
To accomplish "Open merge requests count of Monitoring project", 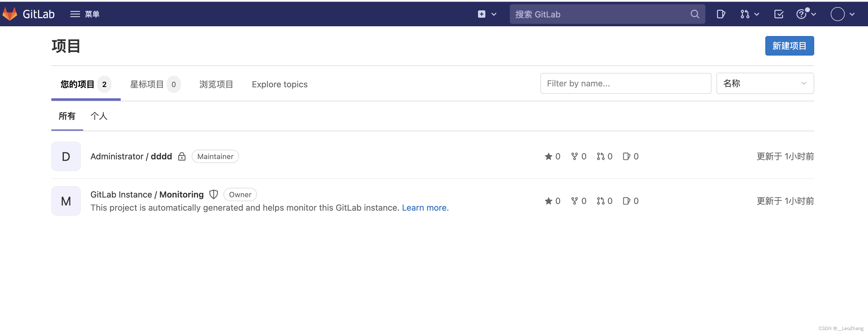I will tap(605, 201).
